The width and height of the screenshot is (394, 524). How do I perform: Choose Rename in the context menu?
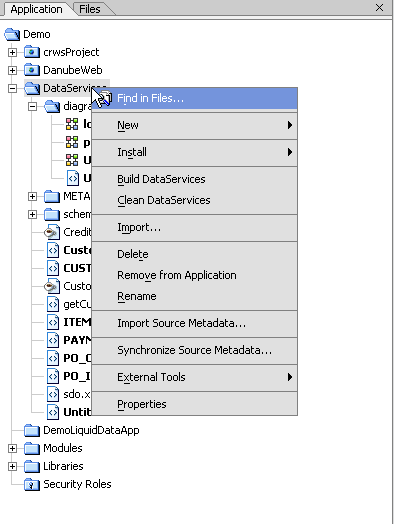pos(194,296)
